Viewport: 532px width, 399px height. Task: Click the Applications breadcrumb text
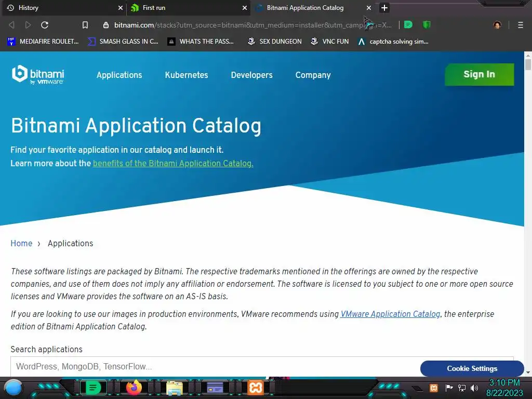coord(70,243)
